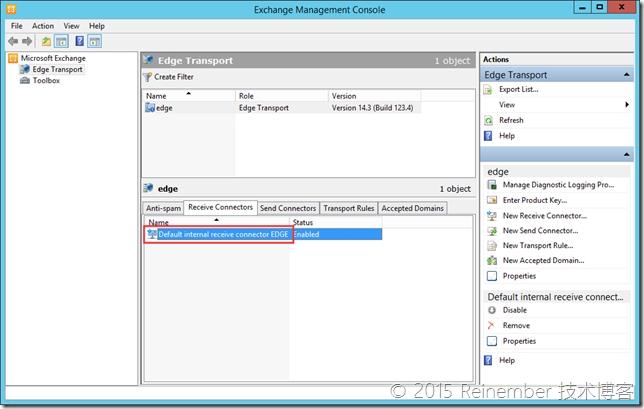Screen dimensions: 644x409
Task: Open Properties under Default internal receive connector
Action: tap(519, 341)
